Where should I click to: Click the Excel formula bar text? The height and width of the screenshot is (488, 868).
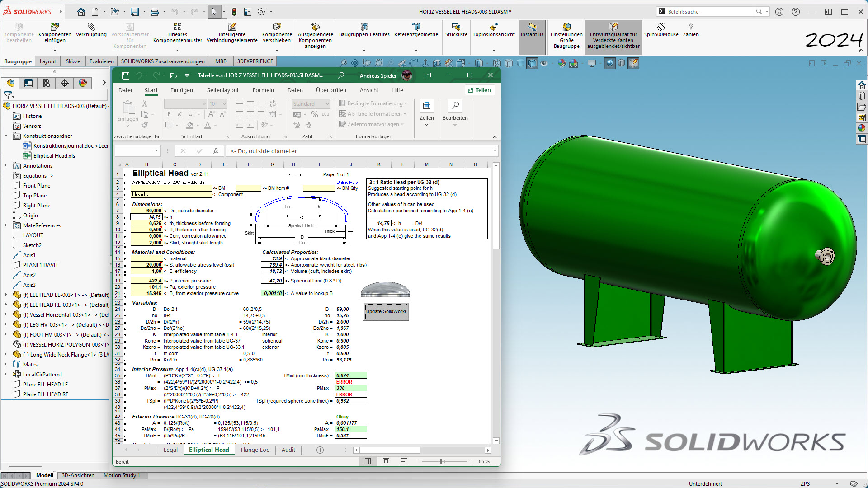[x=264, y=151]
